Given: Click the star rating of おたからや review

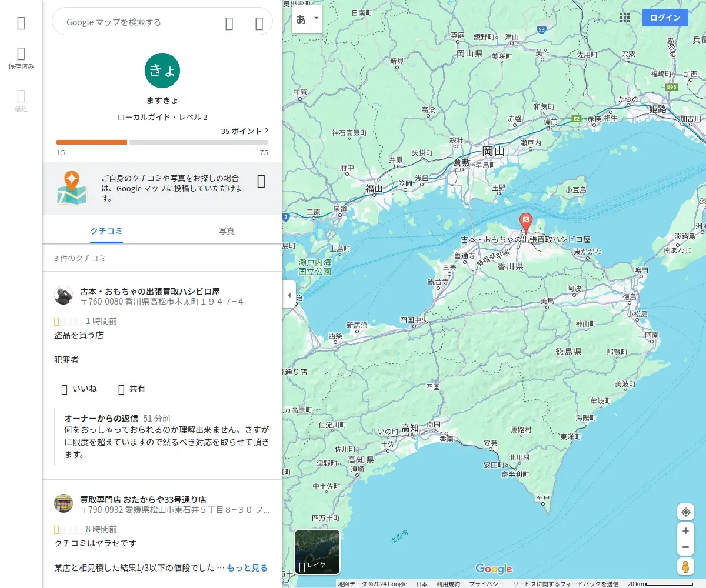Looking at the screenshot, I should 68,529.
